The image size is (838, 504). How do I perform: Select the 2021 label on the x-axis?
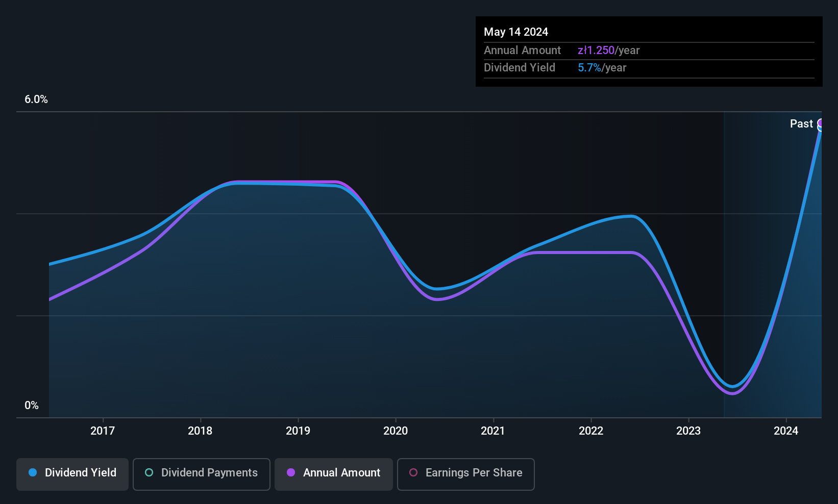pos(493,431)
